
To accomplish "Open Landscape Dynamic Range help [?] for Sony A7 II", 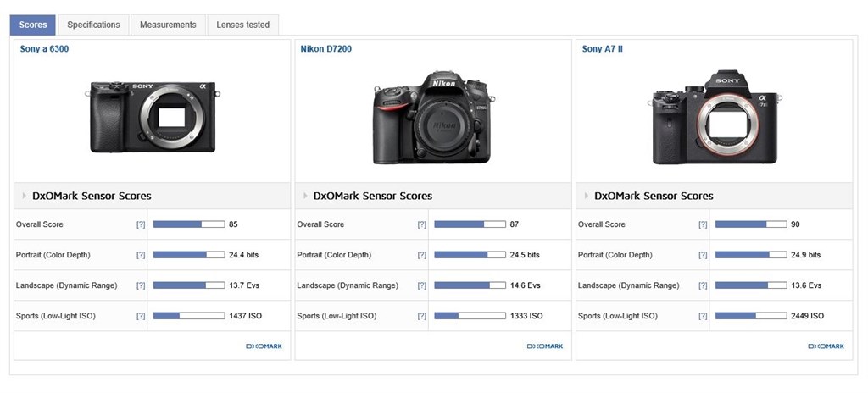I will tap(703, 285).
